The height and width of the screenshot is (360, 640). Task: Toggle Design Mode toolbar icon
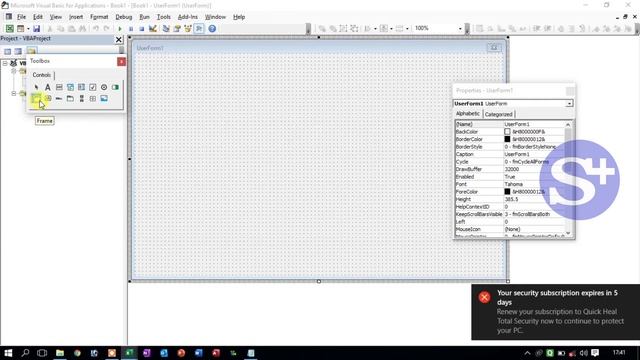(x=153, y=29)
